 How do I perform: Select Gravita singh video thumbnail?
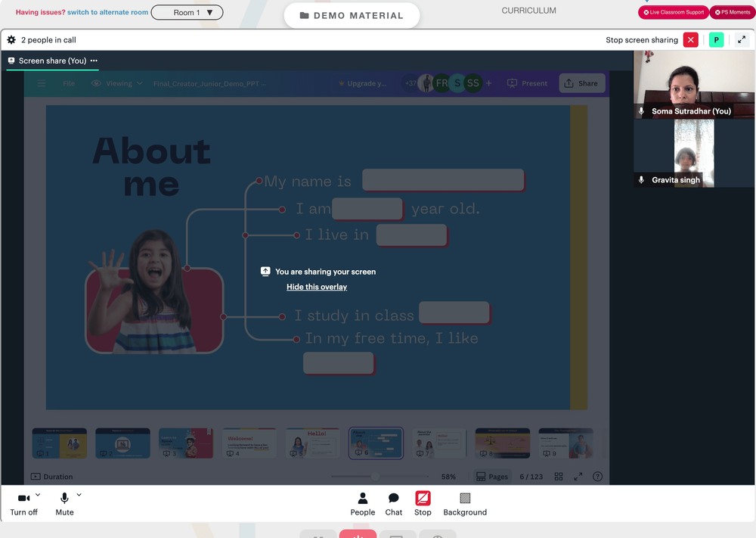point(694,154)
